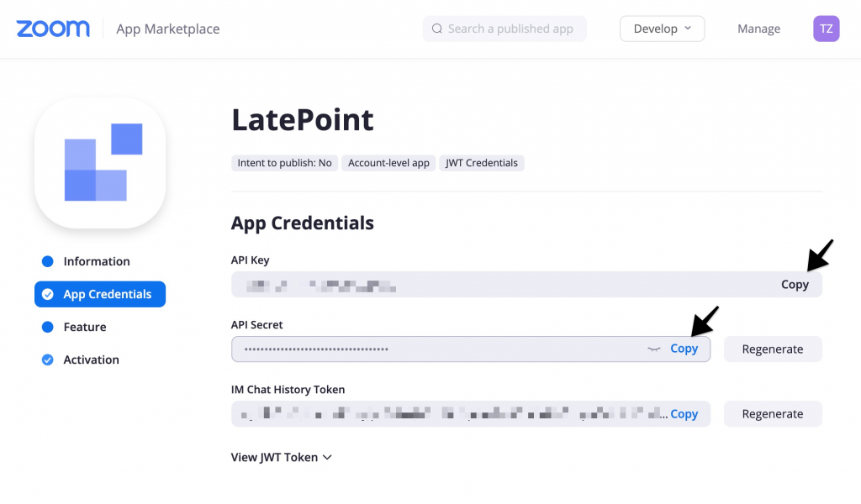Regenerate the IM Chat History Token
This screenshot has height=504, width=861.
click(773, 414)
